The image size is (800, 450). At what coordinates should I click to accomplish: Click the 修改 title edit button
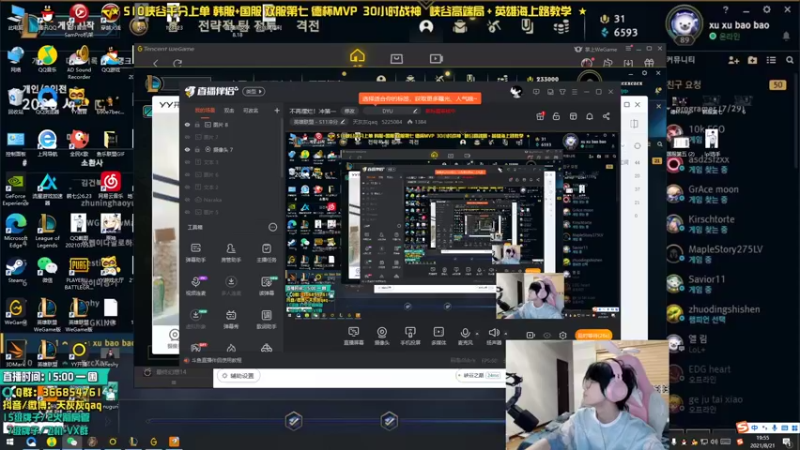pos(349,111)
